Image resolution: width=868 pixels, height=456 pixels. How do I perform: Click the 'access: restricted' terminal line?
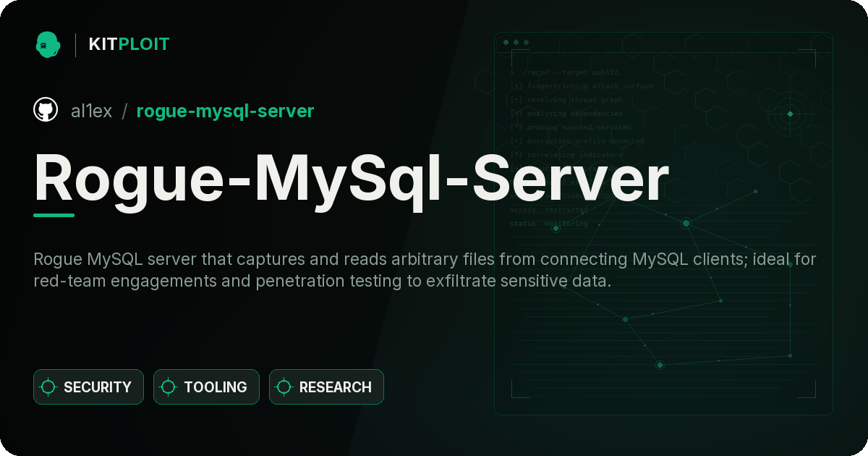[x=549, y=210]
